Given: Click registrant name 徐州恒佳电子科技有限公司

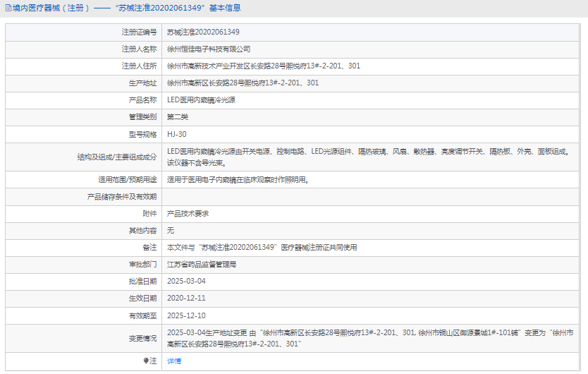Looking at the screenshot, I should (x=209, y=49).
